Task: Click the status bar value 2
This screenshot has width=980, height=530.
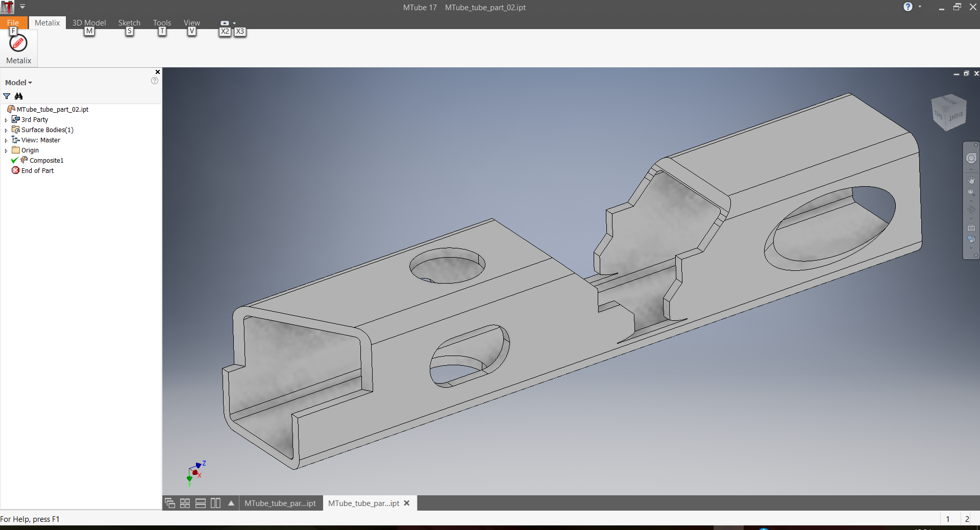Action: (967, 519)
